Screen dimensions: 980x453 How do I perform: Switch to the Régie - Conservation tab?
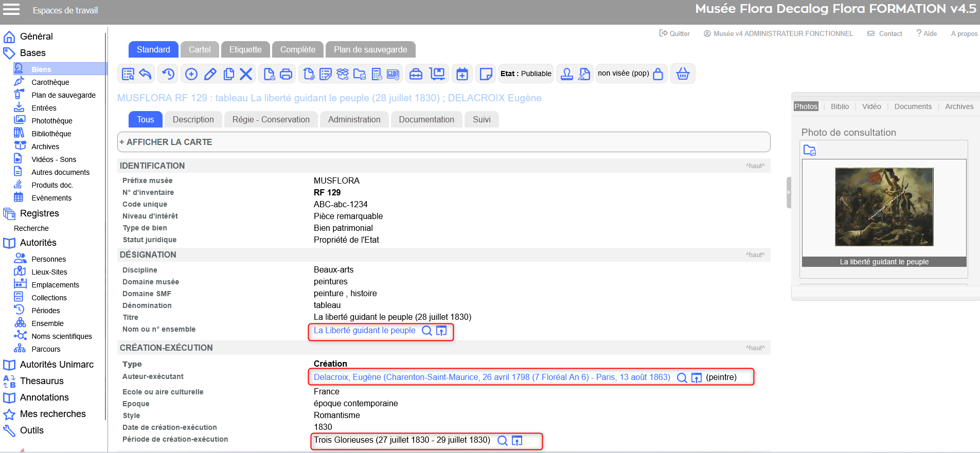click(x=271, y=119)
